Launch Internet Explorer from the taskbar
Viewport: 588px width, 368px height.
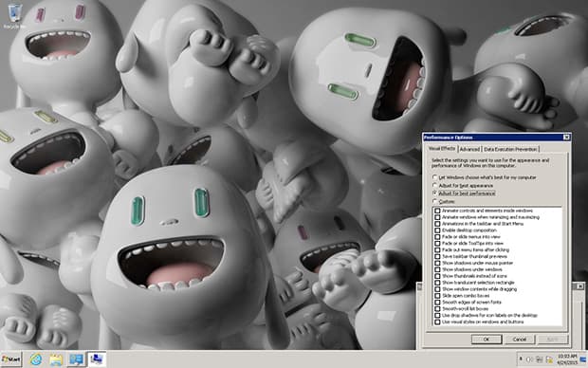[x=36, y=359]
